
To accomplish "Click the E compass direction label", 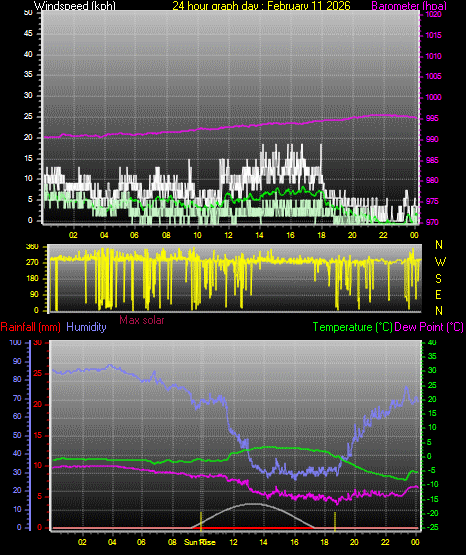I will 438,294.
